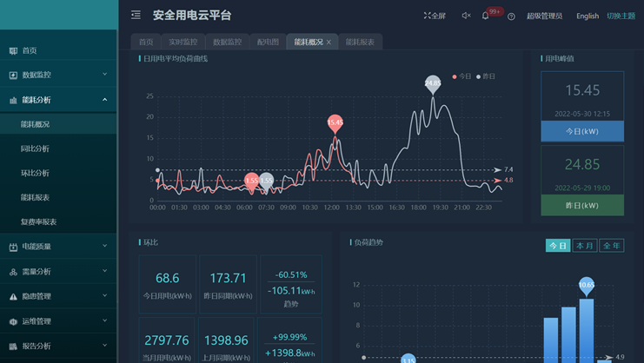Click the gray 1.55 minimum marker
Image resolution: width=644 pixels, height=363 pixels.
coord(267,181)
